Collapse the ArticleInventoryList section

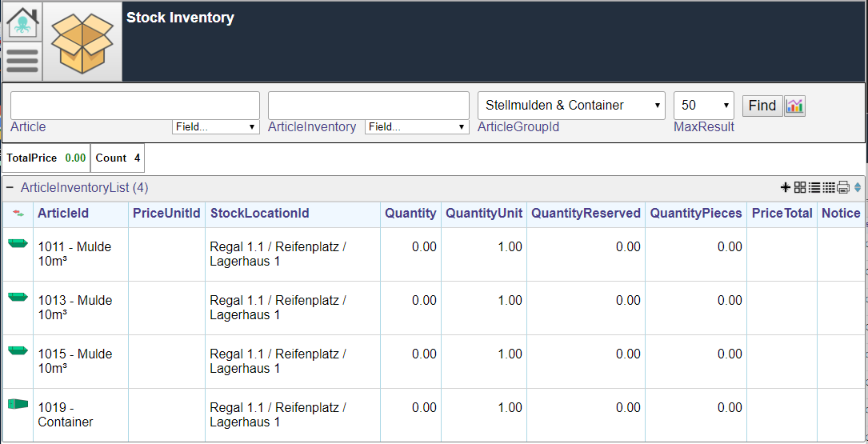(x=10, y=188)
